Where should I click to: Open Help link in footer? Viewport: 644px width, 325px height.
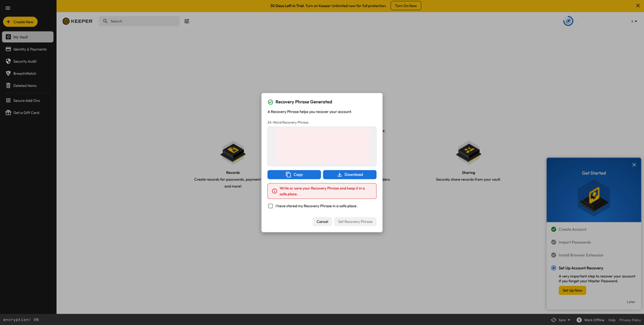(612, 320)
